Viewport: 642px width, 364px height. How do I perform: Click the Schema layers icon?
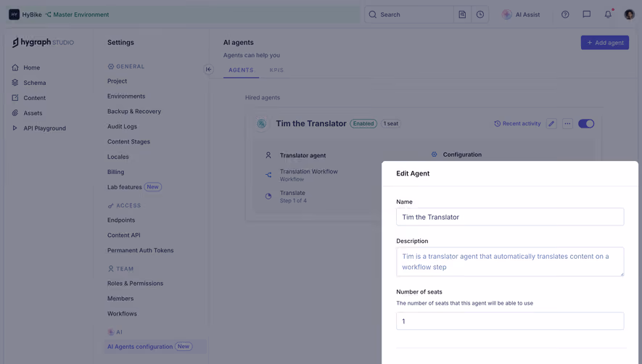pos(15,83)
